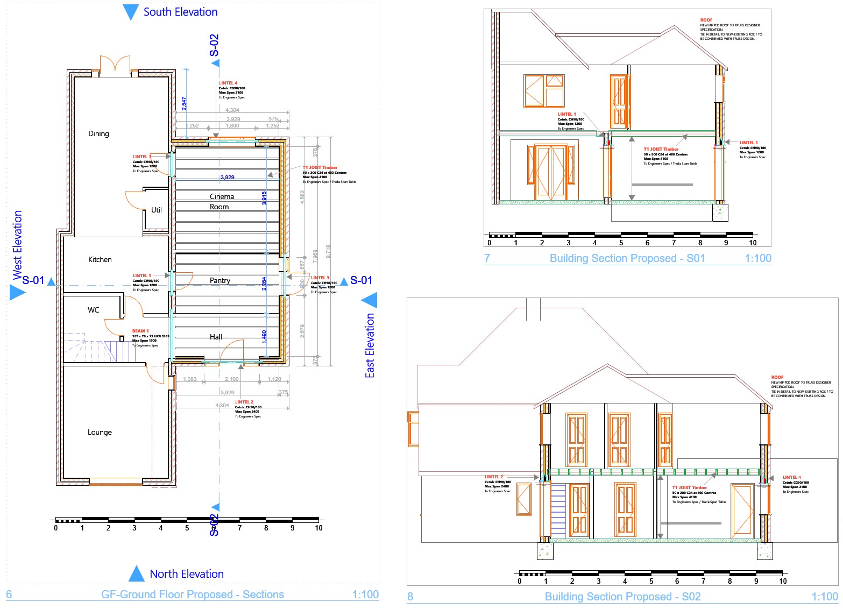Click the ROOF note in section S01
The height and width of the screenshot is (616, 843).
point(706,20)
